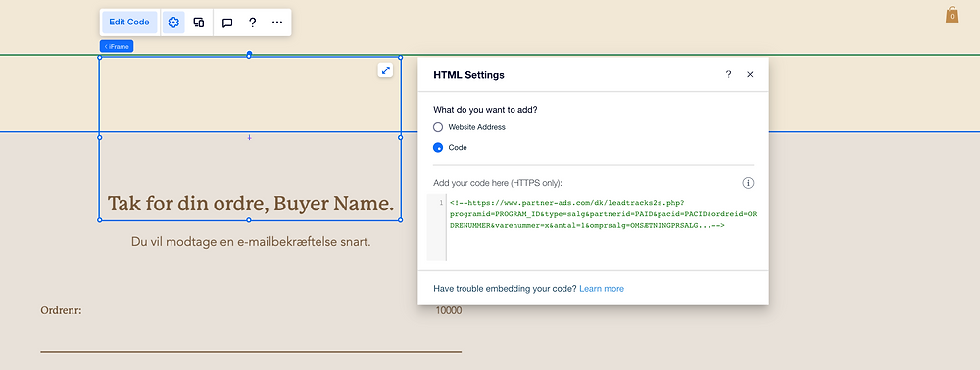This screenshot has height=370, width=980.
Task: Open the more options ellipsis menu
Action: coord(277,23)
